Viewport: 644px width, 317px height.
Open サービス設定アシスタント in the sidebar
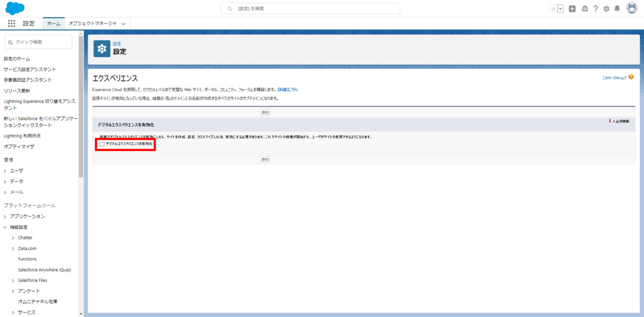click(30, 69)
